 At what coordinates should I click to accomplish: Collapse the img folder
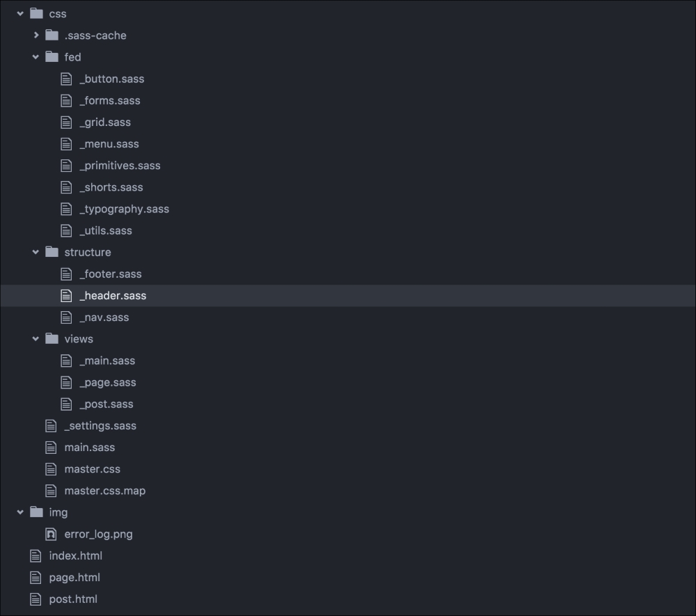pos(19,512)
